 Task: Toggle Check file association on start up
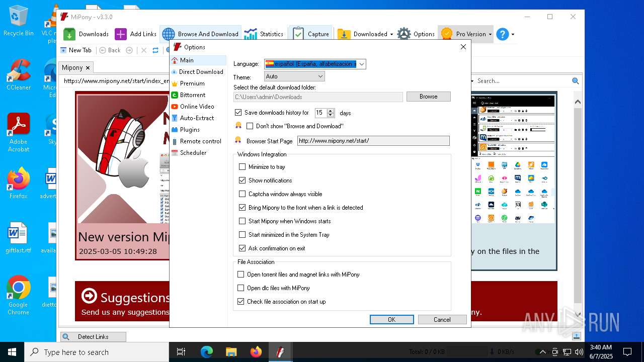[241, 302]
